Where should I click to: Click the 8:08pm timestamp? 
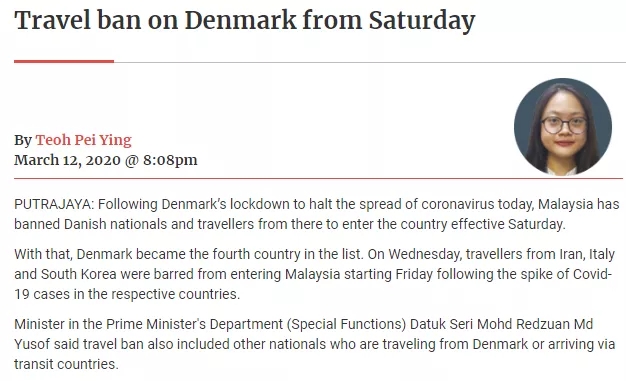(170, 160)
